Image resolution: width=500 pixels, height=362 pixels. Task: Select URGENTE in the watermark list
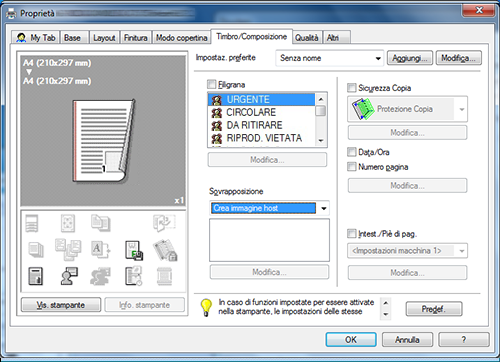point(262,100)
